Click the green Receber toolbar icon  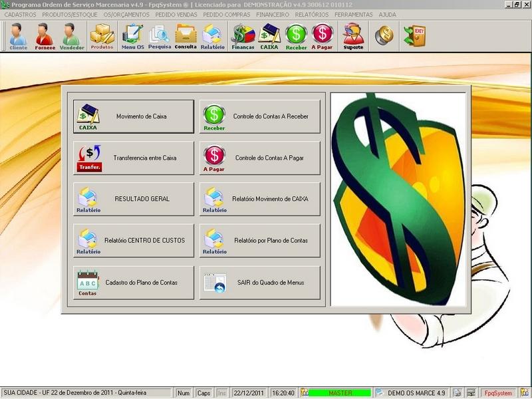click(x=296, y=37)
